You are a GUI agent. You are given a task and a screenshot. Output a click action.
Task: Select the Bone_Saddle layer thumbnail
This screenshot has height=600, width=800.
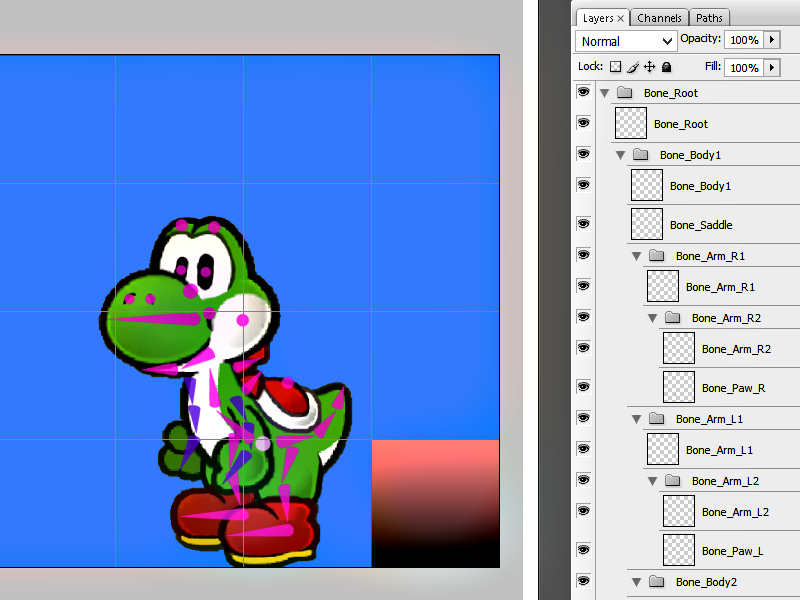click(646, 224)
